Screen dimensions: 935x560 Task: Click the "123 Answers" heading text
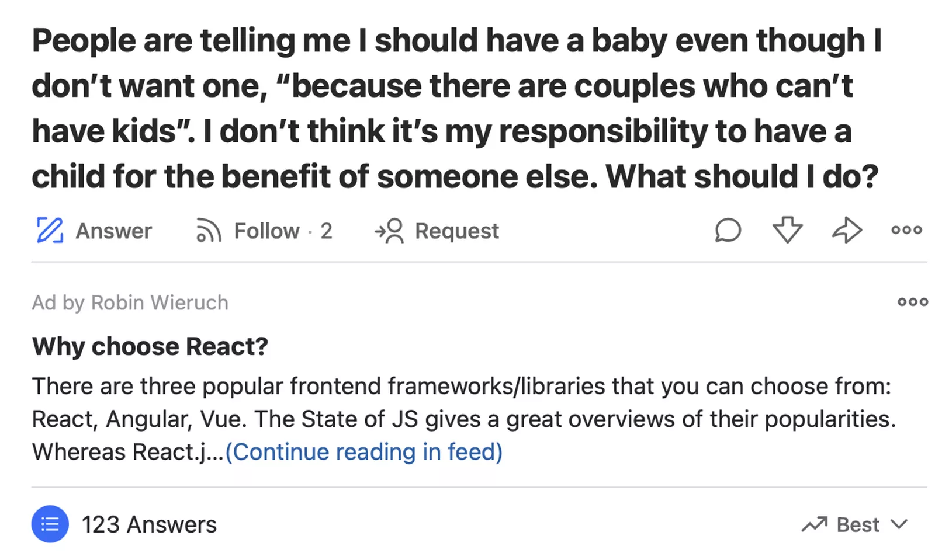(x=149, y=524)
